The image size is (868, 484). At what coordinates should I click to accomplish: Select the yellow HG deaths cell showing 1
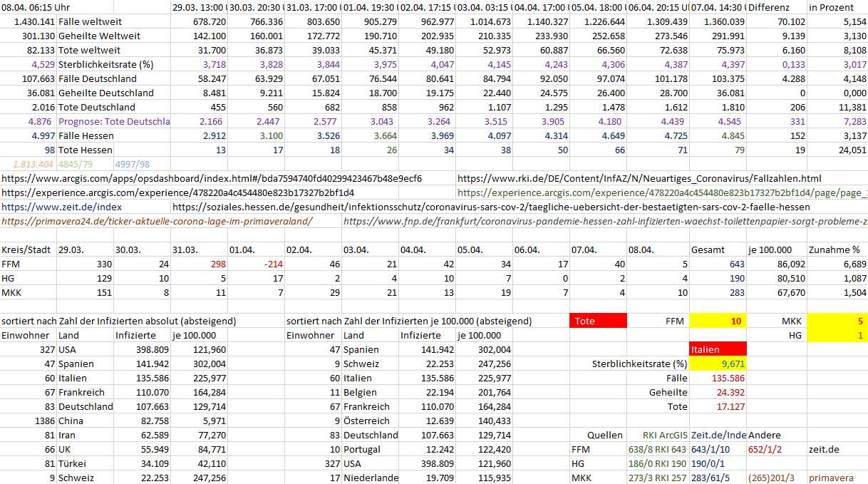837,335
